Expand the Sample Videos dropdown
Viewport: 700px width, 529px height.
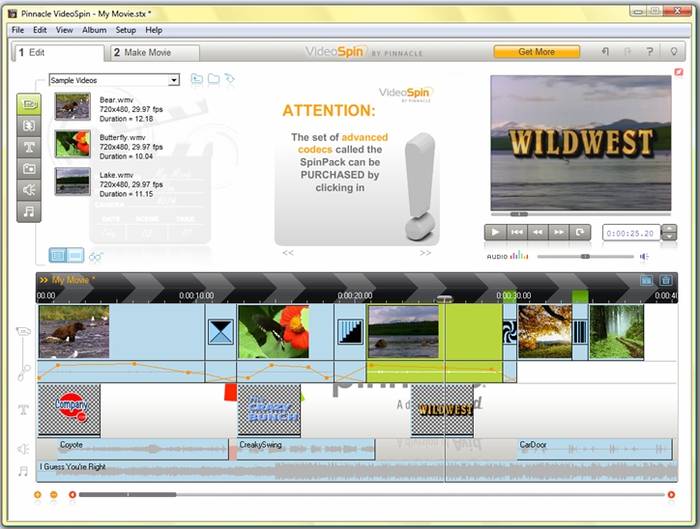[x=174, y=80]
